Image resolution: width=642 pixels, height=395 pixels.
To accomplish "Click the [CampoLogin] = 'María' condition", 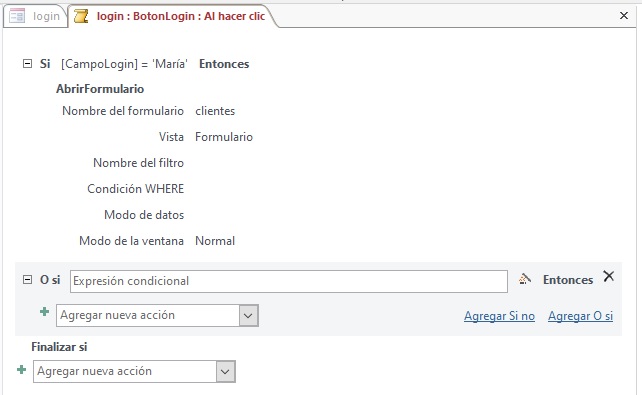I will 124,64.
